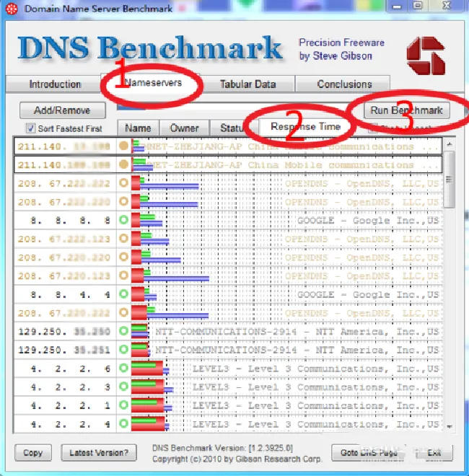Close the Domain Name Server Benchmark window
The height and width of the screenshot is (476, 469).
tap(447, 6)
